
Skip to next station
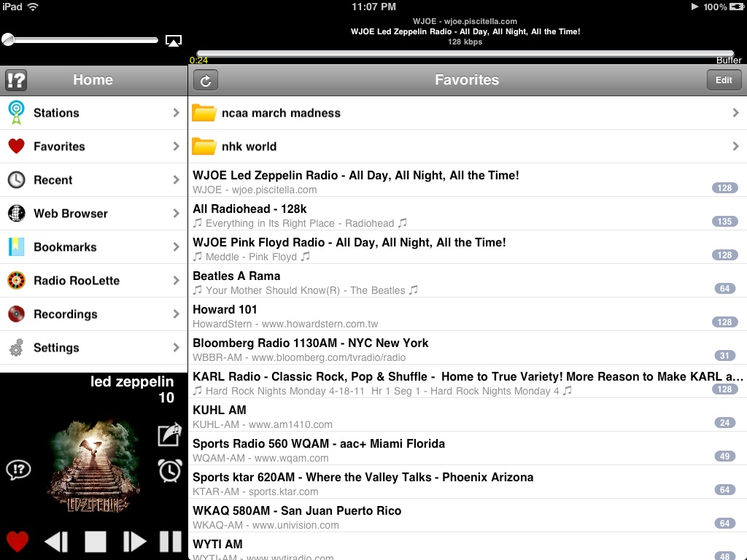134,542
